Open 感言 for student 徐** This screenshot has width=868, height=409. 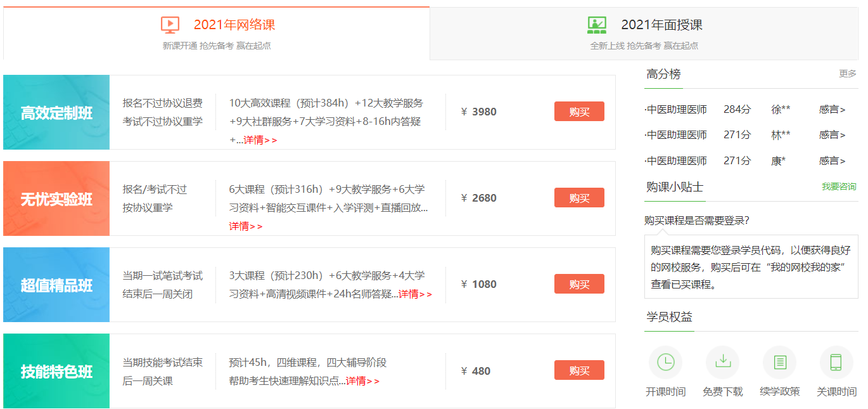[x=831, y=108]
